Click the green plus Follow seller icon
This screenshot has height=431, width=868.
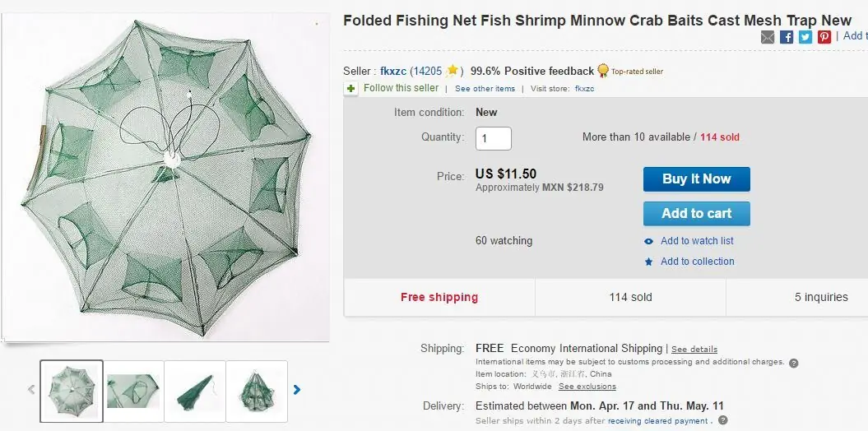pos(351,88)
